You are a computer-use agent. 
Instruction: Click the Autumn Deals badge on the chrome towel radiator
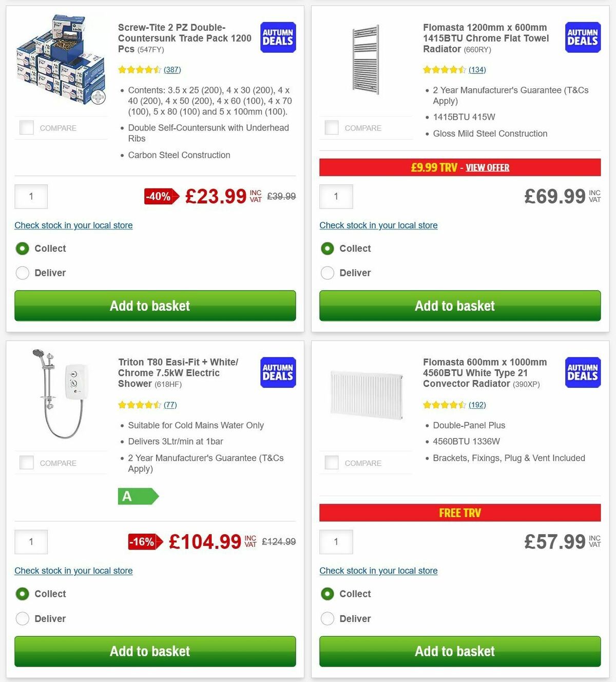pyautogui.click(x=583, y=37)
